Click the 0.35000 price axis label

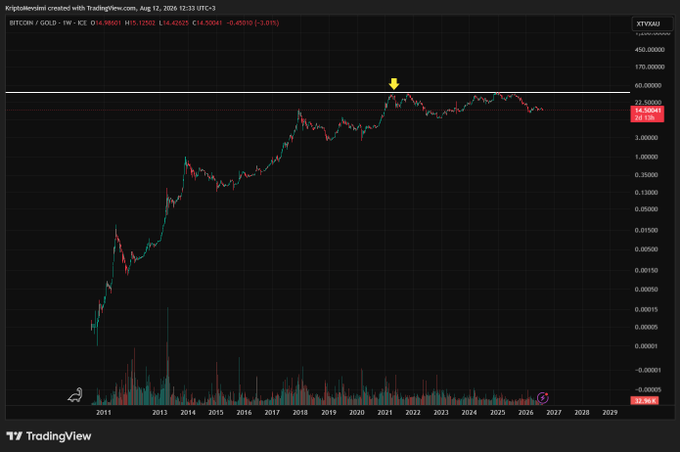tap(646, 175)
